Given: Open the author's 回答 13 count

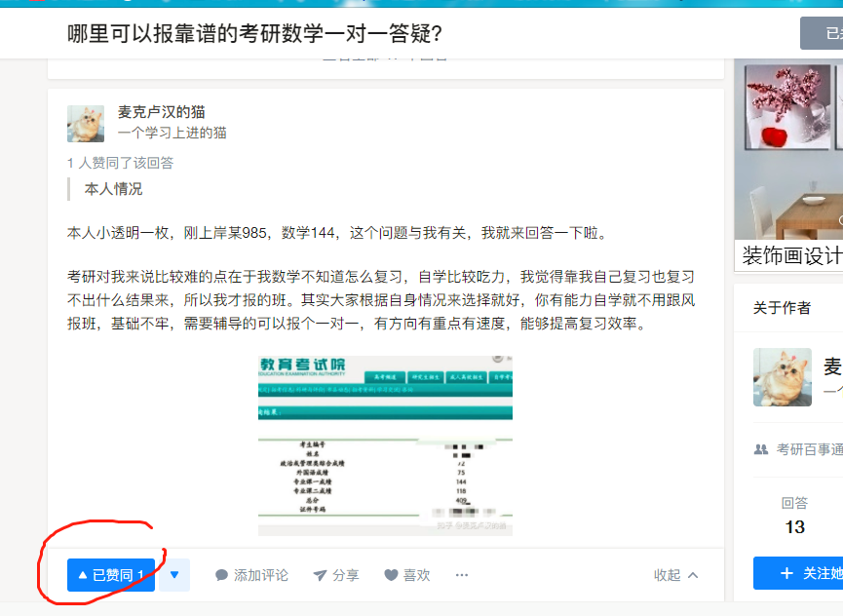Looking at the screenshot, I should tap(794, 516).
